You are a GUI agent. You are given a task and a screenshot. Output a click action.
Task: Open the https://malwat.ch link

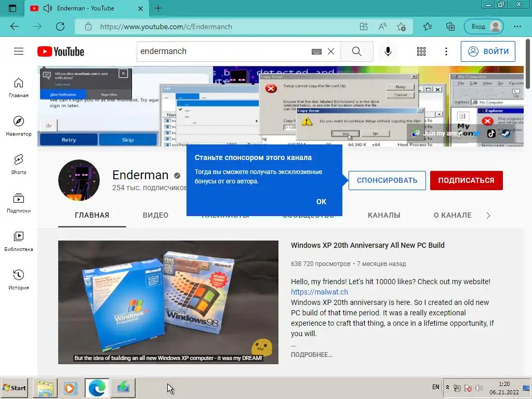320,292
